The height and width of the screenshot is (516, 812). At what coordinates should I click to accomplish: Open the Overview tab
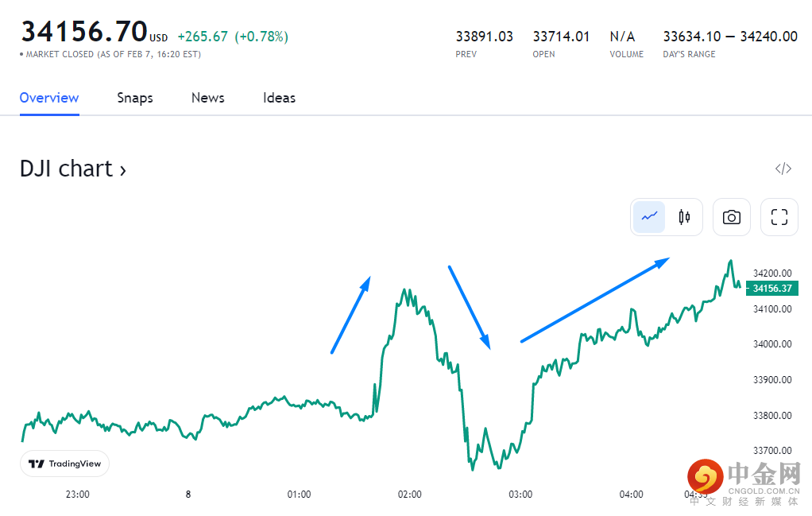point(49,98)
